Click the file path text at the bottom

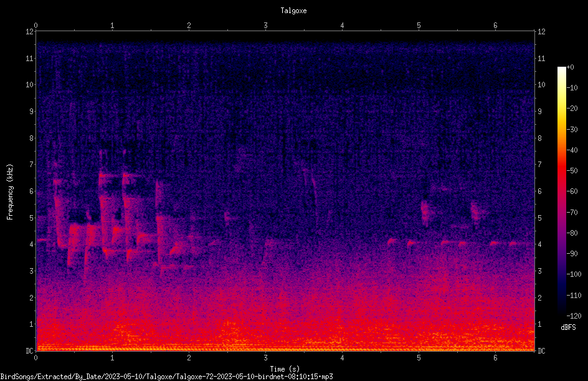pos(166,377)
